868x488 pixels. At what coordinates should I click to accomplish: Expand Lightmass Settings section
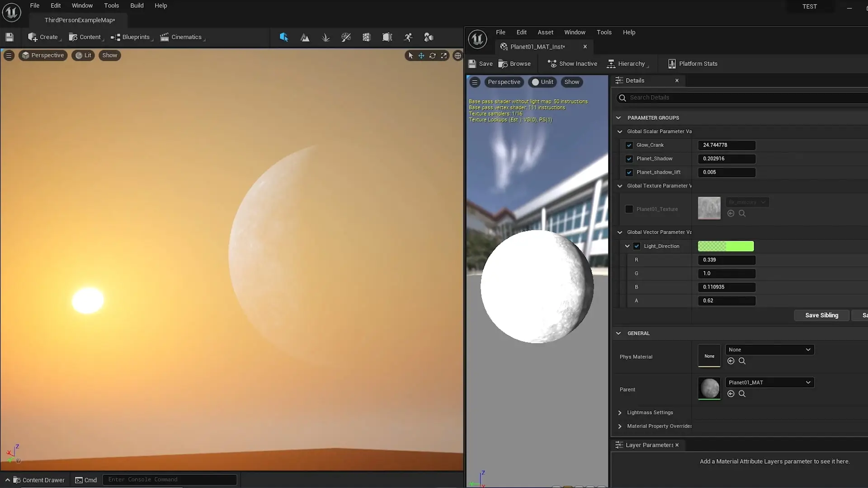pos(620,413)
